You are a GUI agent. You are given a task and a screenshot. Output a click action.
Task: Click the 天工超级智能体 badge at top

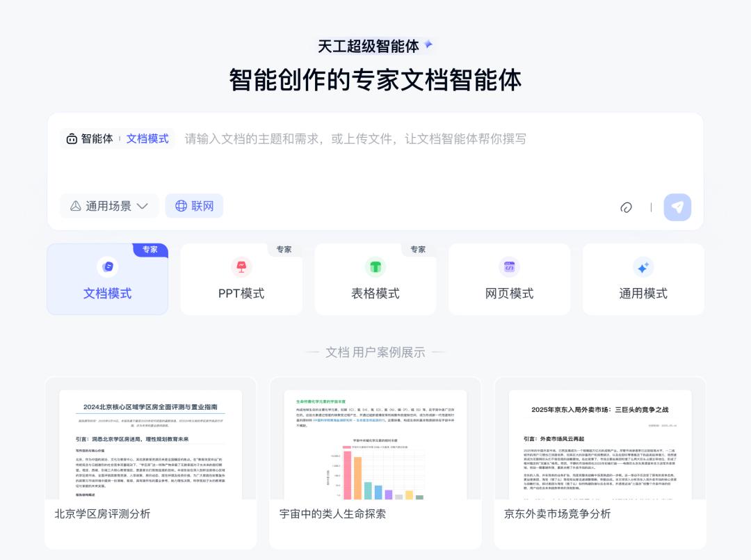(375, 47)
